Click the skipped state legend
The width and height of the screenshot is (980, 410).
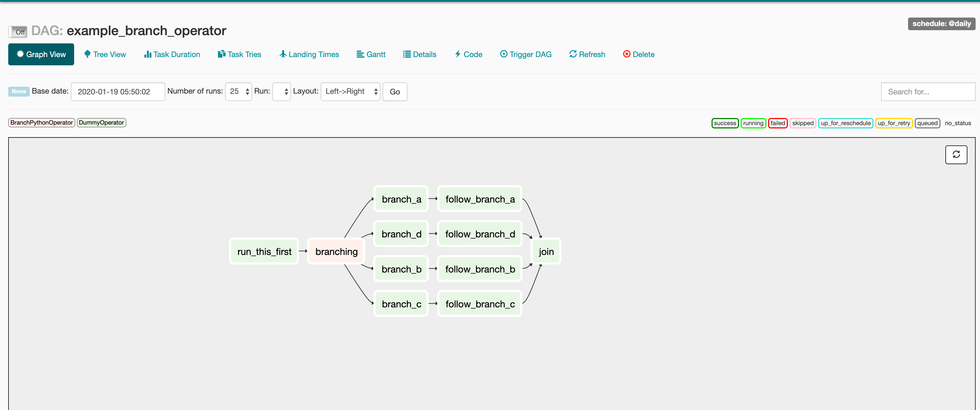(803, 123)
